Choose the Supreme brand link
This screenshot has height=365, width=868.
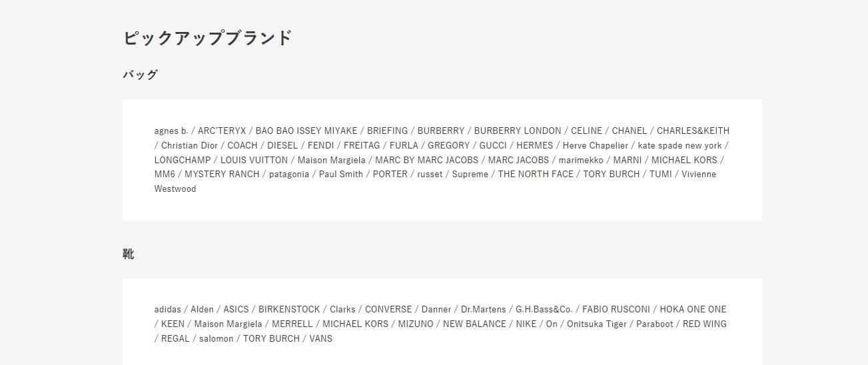pos(470,175)
